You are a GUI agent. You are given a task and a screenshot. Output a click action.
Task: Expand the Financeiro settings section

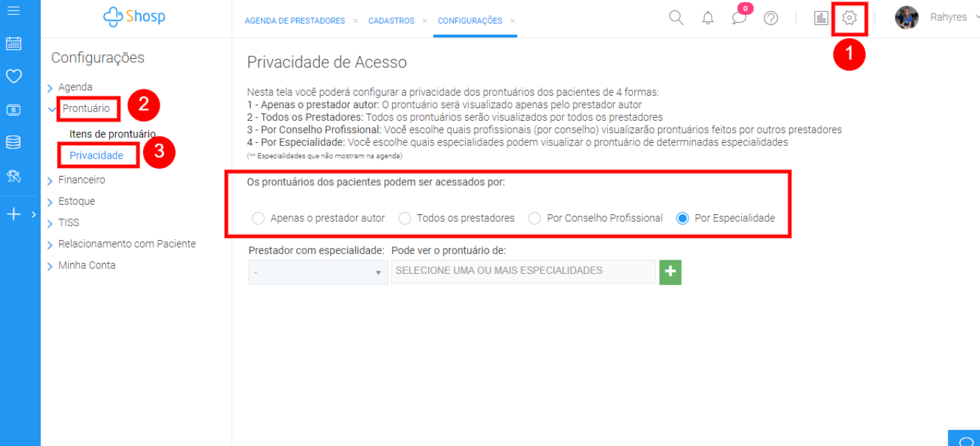coord(81,180)
